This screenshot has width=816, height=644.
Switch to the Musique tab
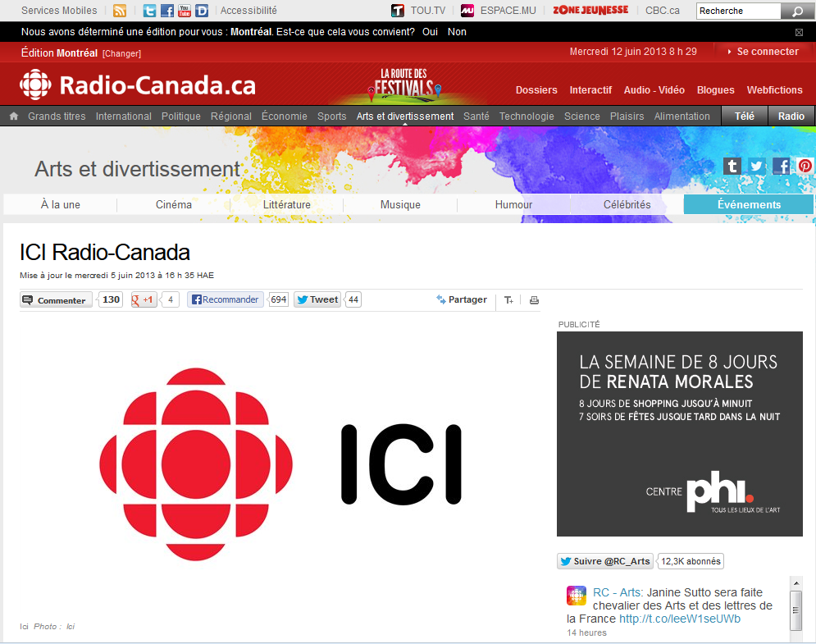point(400,204)
